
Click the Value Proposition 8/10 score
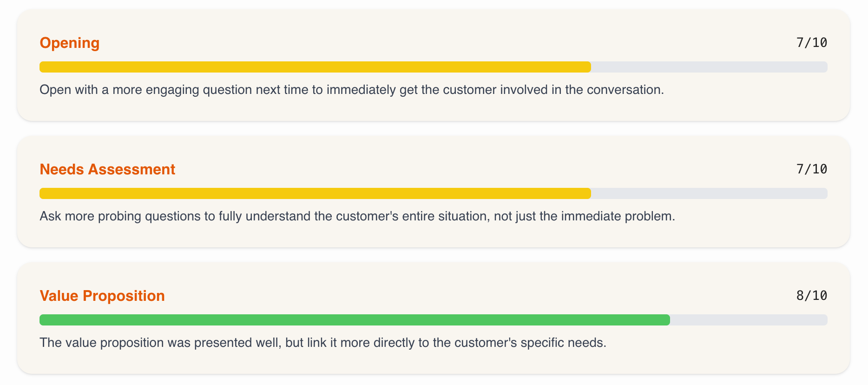point(811,296)
